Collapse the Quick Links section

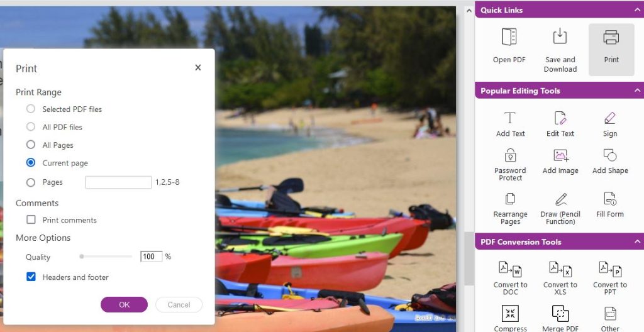click(x=638, y=10)
